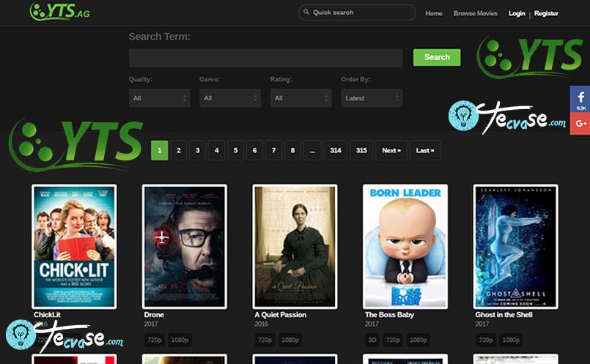Go to page 315
The width and height of the screenshot is (590, 364).
coord(361,150)
